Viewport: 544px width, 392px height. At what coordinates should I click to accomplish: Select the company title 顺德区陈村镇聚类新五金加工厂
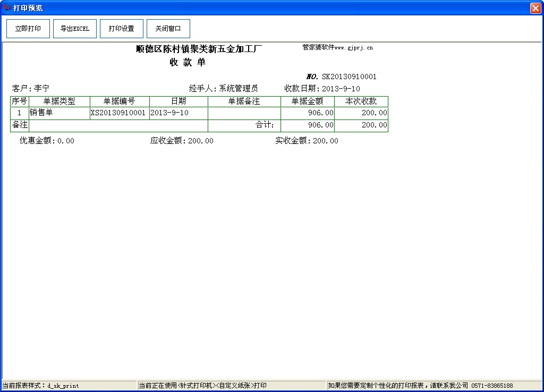pyautogui.click(x=199, y=49)
